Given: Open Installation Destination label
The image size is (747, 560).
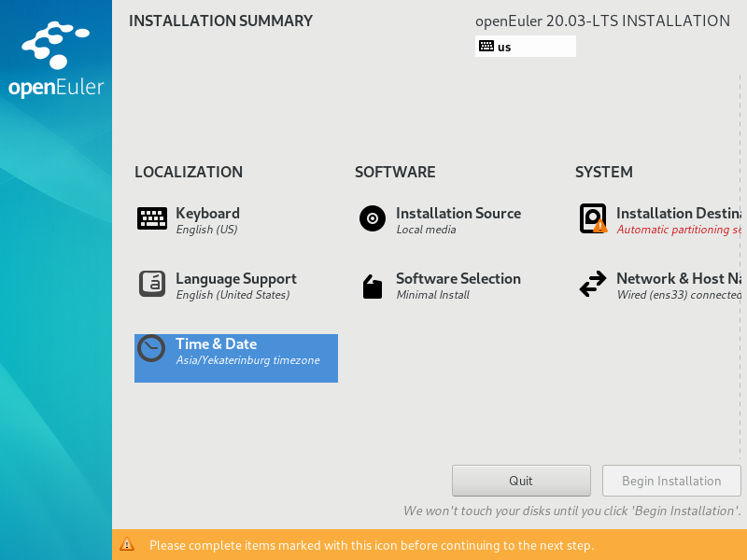Looking at the screenshot, I should click(x=679, y=213).
